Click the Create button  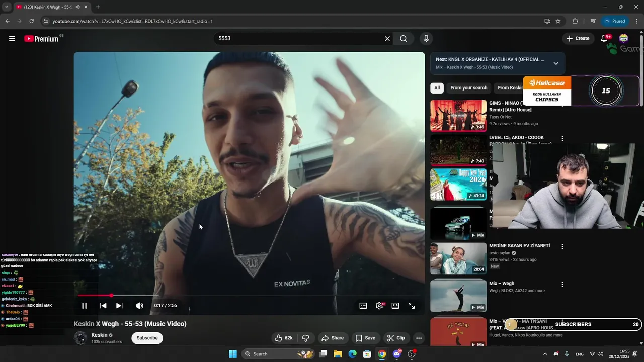pyautogui.click(x=578, y=39)
